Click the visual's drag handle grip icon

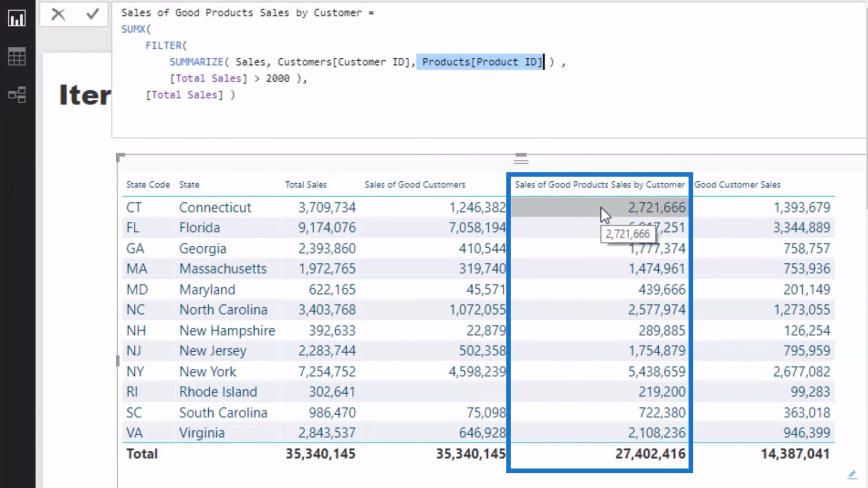pyautogui.click(x=521, y=159)
